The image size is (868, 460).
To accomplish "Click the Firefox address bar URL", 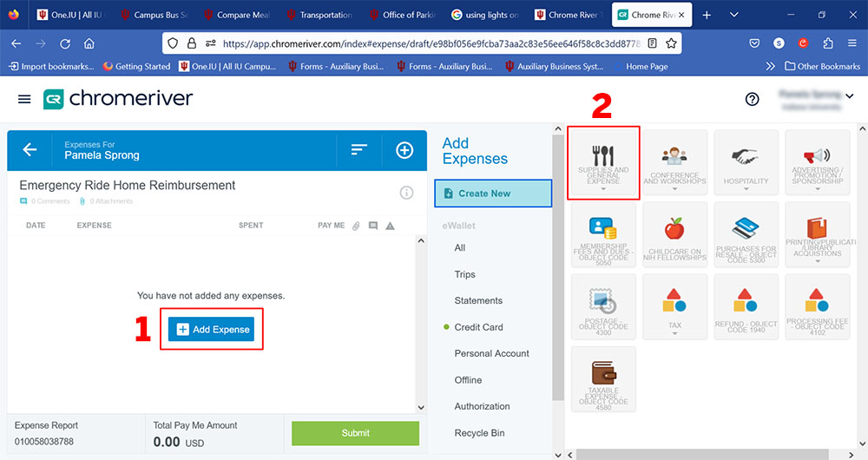I will [x=431, y=43].
